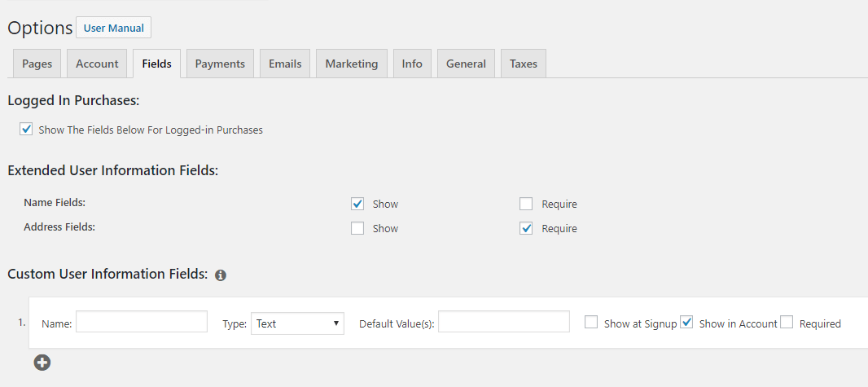The width and height of the screenshot is (868, 387).
Task: Click the info icon beside Custom User Information Fields
Action: [x=221, y=275]
